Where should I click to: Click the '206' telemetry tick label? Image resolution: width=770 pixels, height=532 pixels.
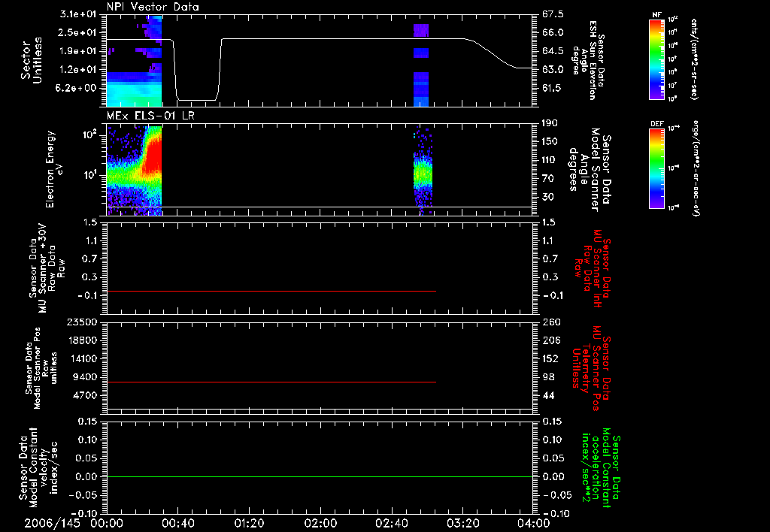coord(550,340)
